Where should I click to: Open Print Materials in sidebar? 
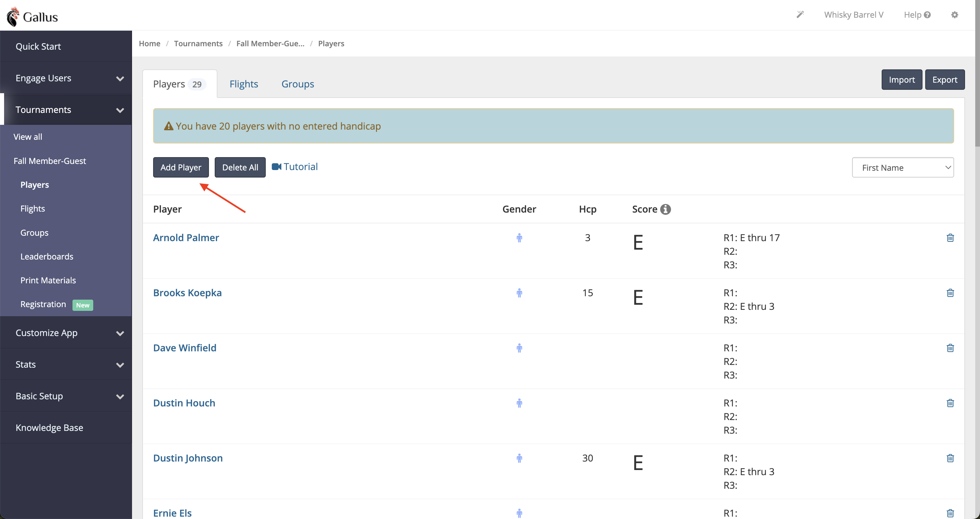[48, 281]
